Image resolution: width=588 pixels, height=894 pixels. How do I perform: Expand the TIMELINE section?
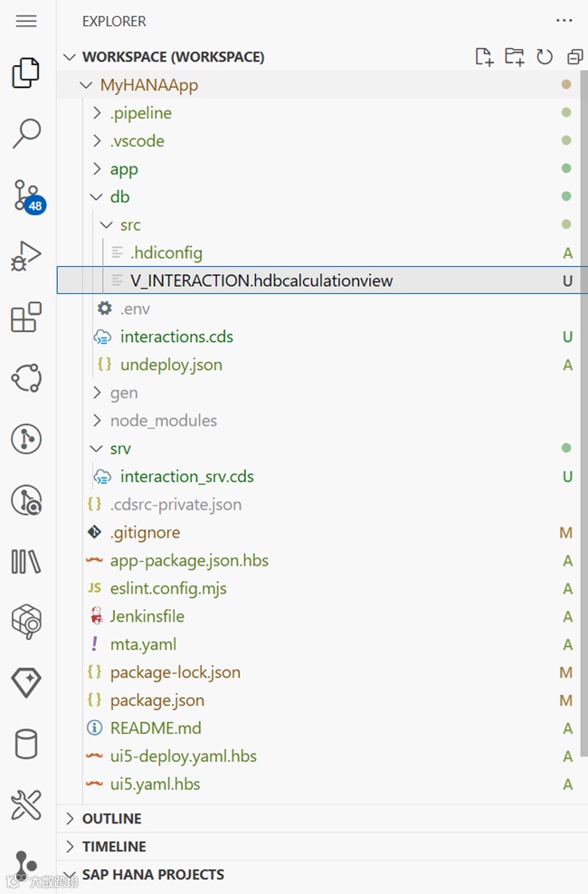(113, 847)
